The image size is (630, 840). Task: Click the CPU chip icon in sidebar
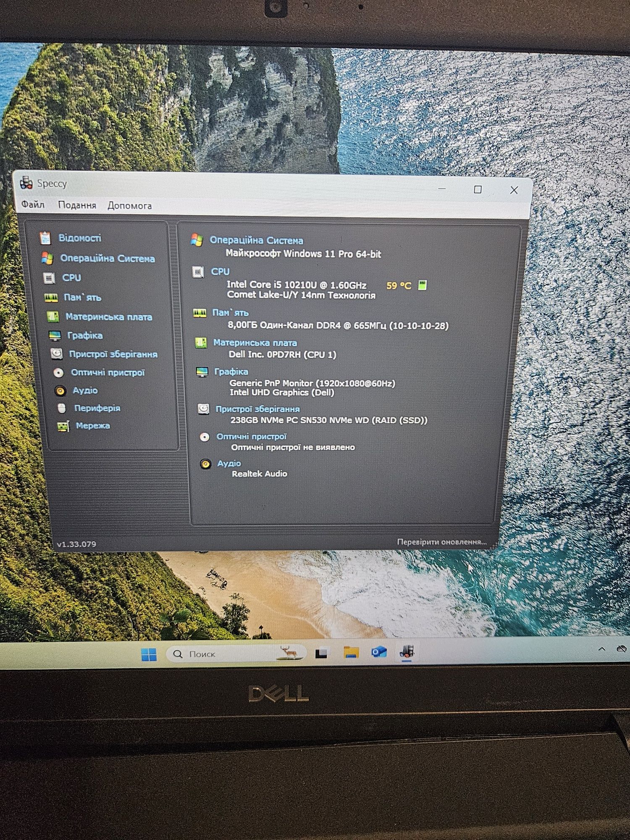(x=49, y=278)
